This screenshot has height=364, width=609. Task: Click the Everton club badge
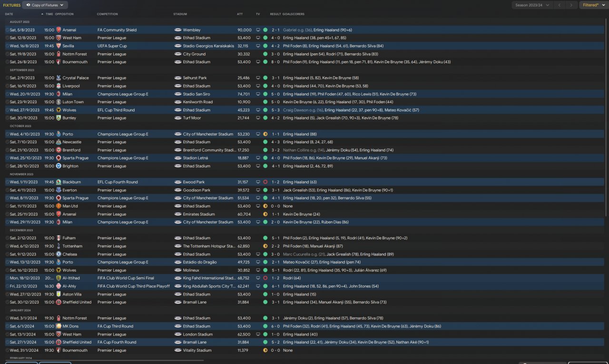pos(58,190)
